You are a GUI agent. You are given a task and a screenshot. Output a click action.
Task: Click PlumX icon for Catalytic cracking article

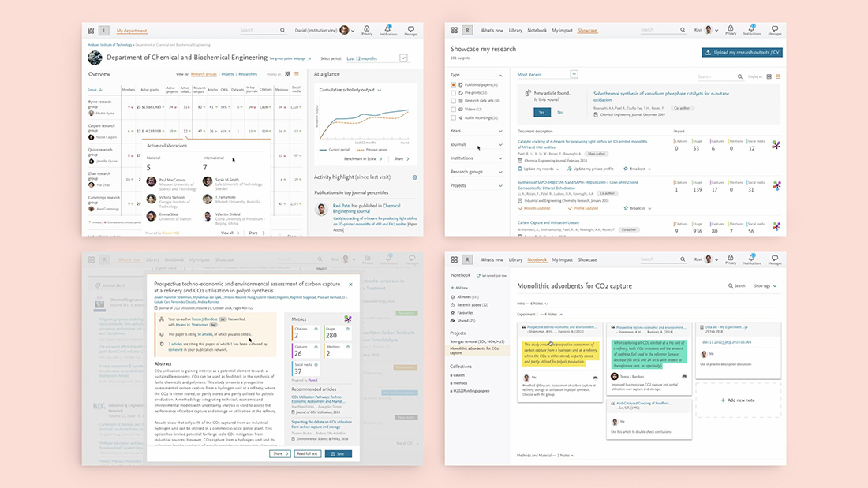point(776,145)
